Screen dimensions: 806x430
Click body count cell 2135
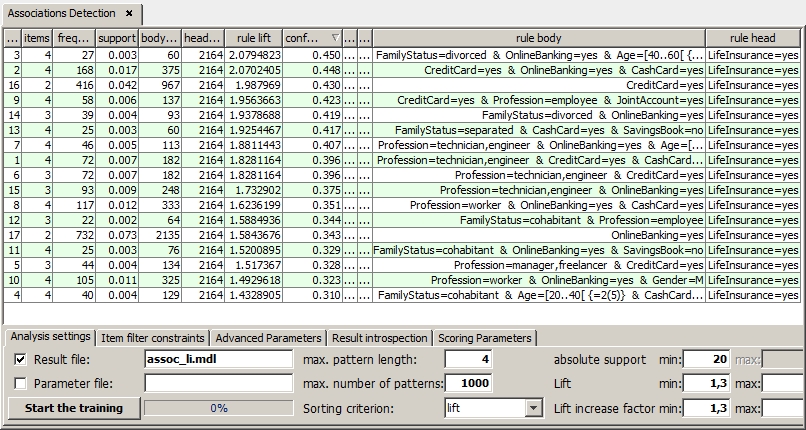point(160,235)
